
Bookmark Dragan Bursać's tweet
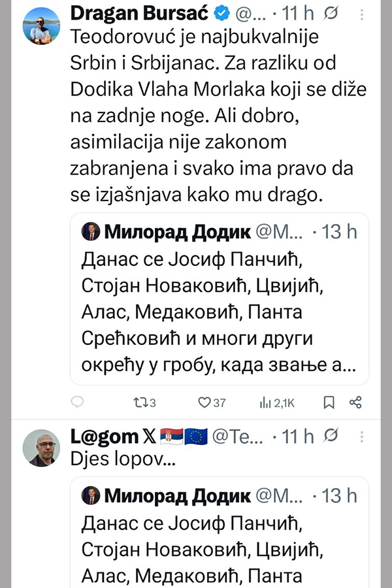(329, 402)
